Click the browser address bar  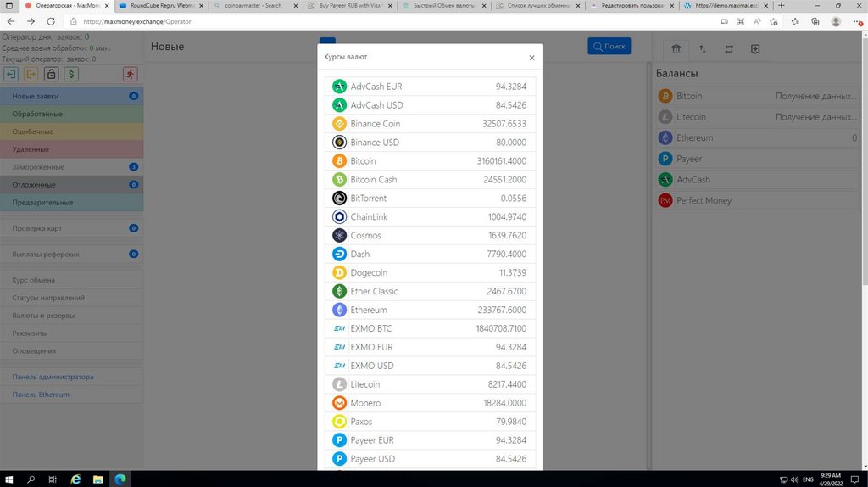pyautogui.click(x=387, y=21)
